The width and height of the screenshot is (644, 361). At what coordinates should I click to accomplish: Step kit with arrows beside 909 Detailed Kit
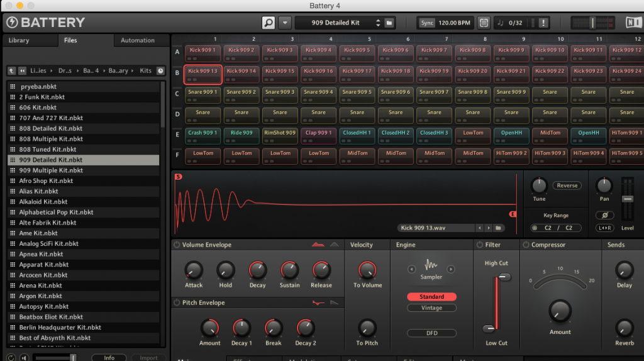coord(378,23)
